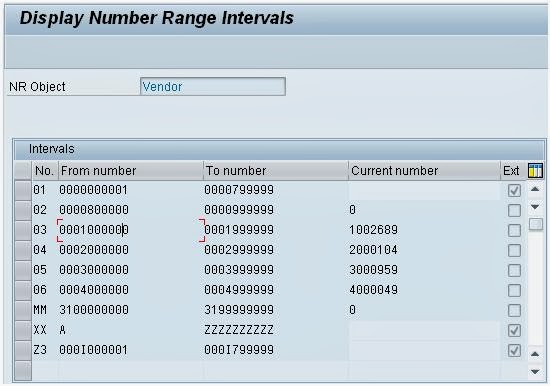This screenshot has width=550, height=386.
Task: Toggle Ext checkbox for interval 02
Action: pyautogui.click(x=514, y=211)
